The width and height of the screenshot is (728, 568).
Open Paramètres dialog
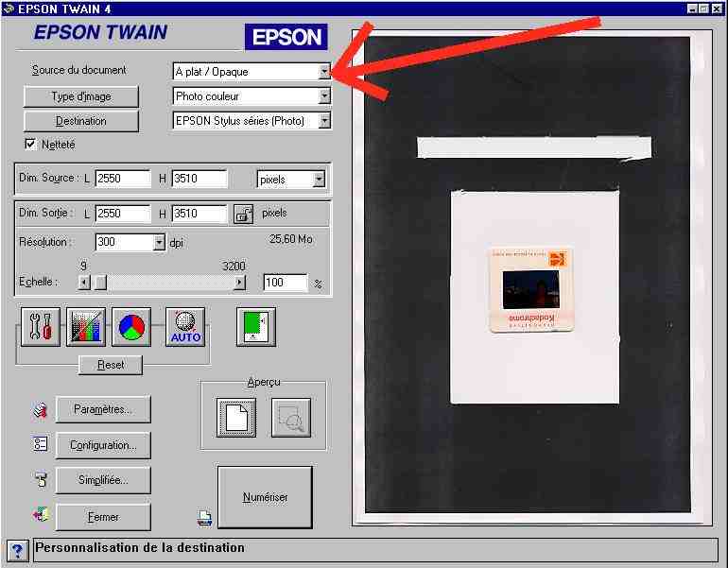click(103, 409)
